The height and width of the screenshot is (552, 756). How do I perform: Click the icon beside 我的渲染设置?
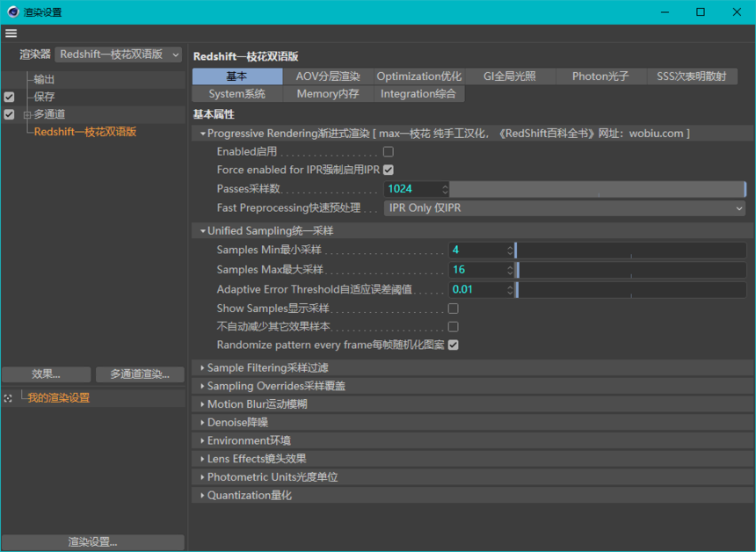click(8, 398)
